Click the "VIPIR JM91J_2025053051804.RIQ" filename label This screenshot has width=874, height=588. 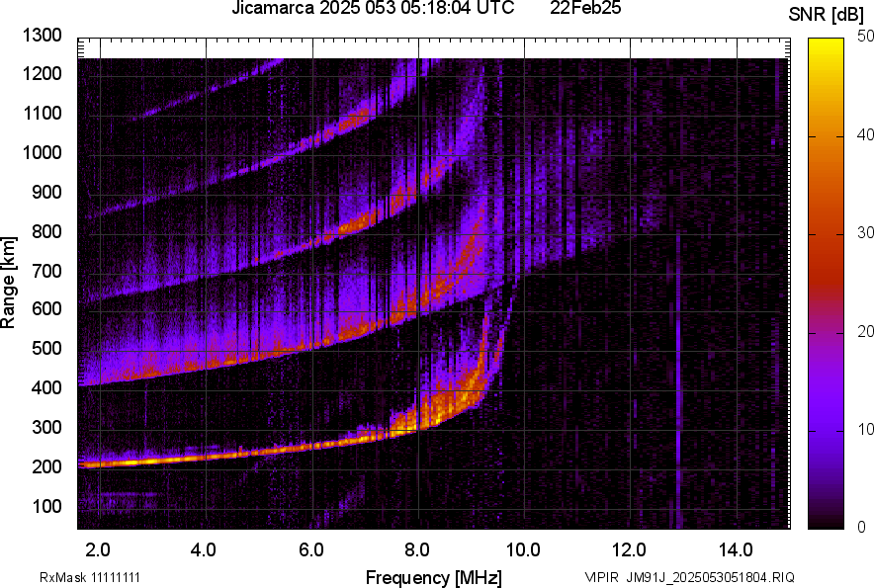689,577
